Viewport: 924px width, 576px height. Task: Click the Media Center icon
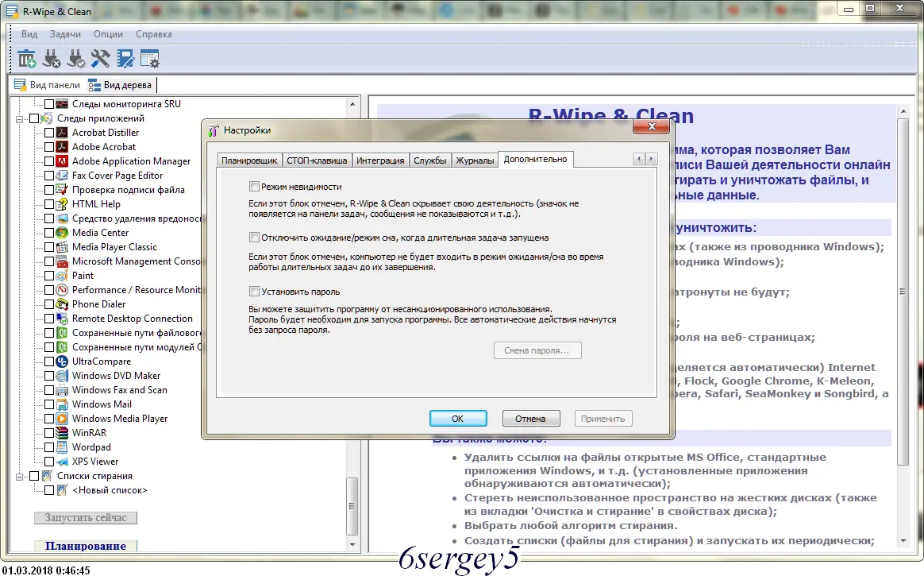pos(62,233)
